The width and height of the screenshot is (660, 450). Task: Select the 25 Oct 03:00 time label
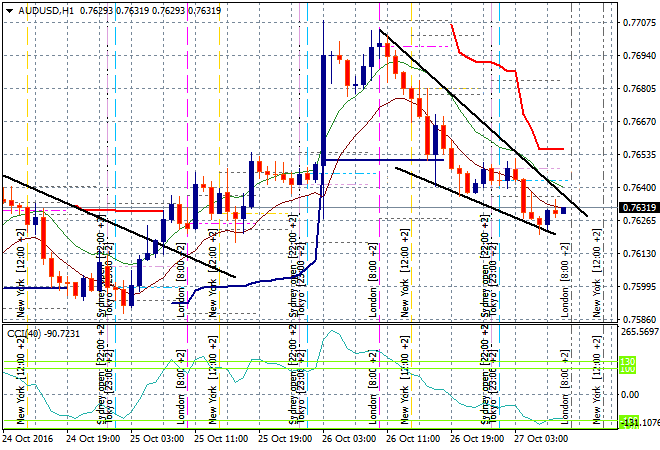click(157, 439)
